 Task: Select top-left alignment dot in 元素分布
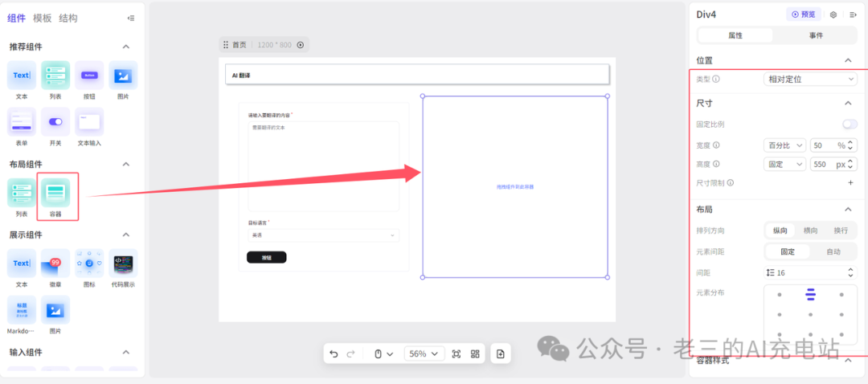pyautogui.click(x=780, y=294)
